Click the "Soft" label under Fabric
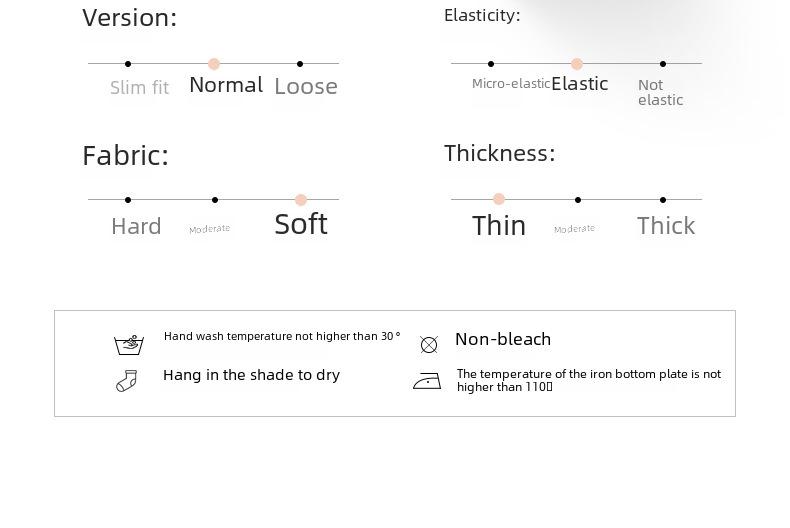790x528 pixels. pos(301,224)
